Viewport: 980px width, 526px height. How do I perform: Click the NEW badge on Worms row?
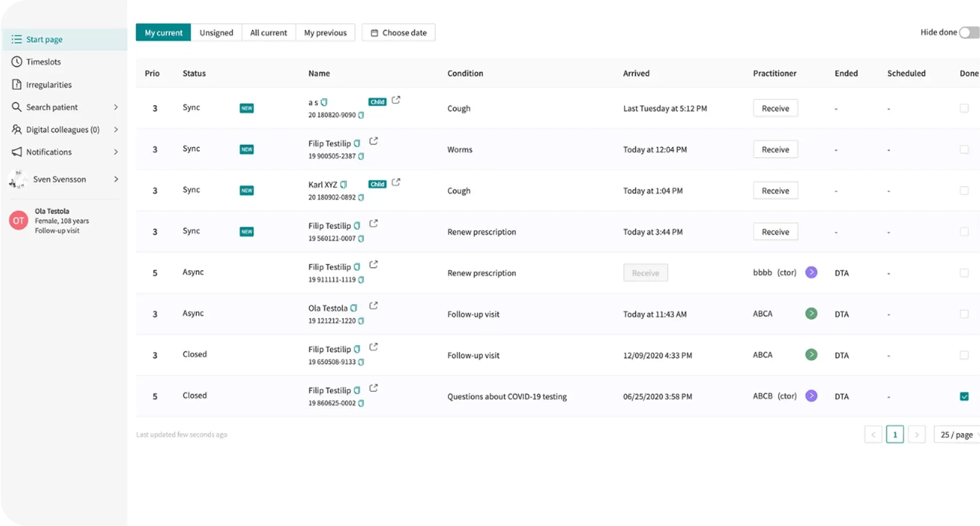(x=247, y=150)
